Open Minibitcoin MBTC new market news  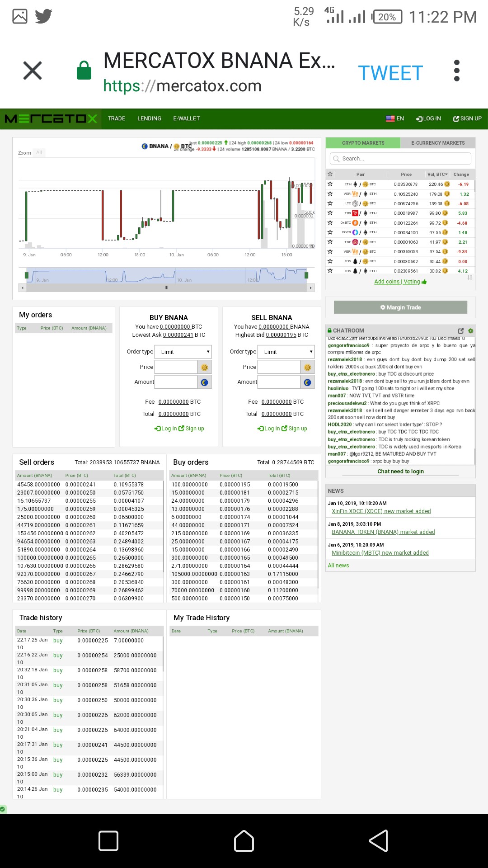click(x=380, y=553)
